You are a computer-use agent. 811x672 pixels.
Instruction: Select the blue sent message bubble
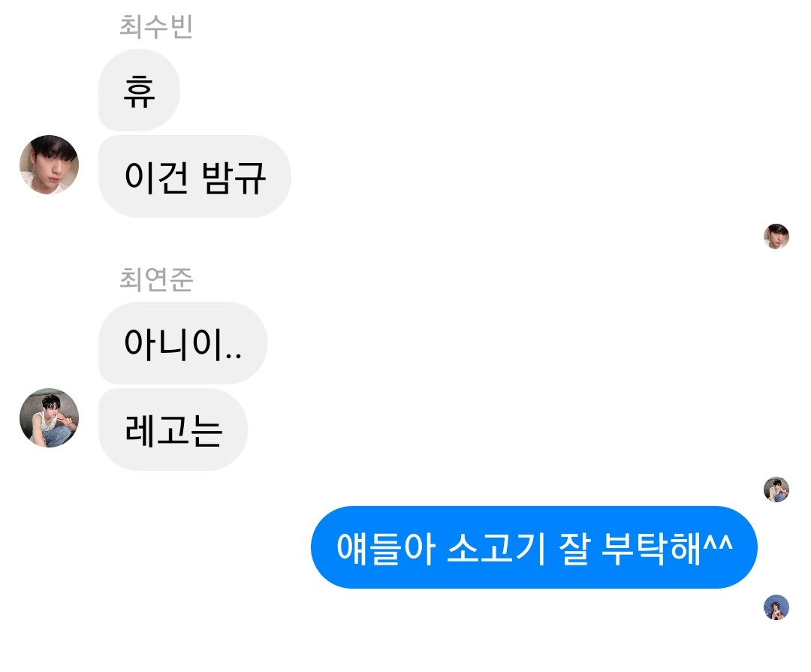click(535, 547)
